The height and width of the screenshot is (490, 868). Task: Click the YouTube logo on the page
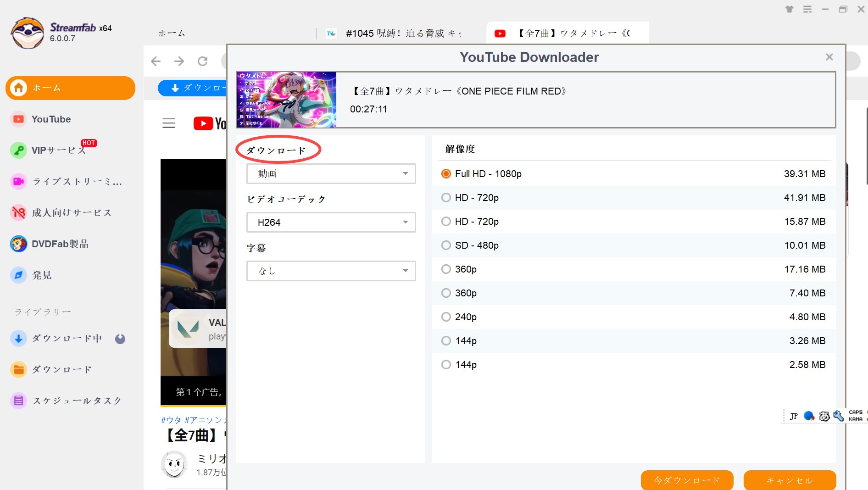(210, 123)
